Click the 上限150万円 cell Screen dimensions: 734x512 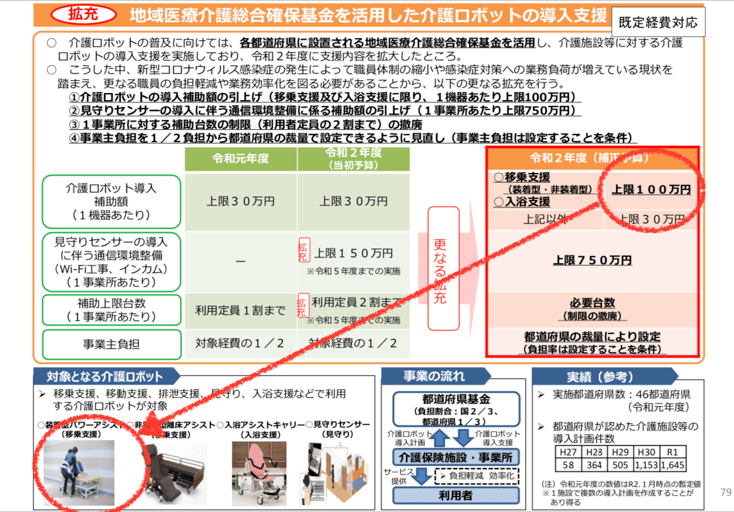(353, 261)
